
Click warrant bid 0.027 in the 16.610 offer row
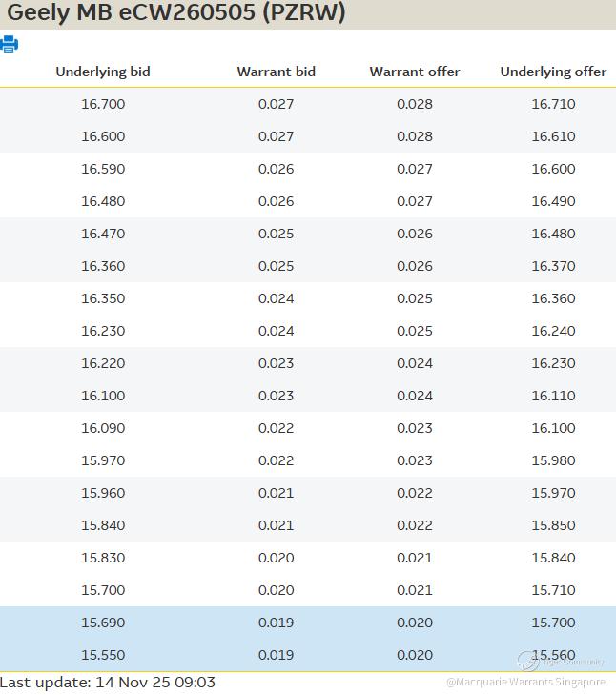click(x=276, y=136)
